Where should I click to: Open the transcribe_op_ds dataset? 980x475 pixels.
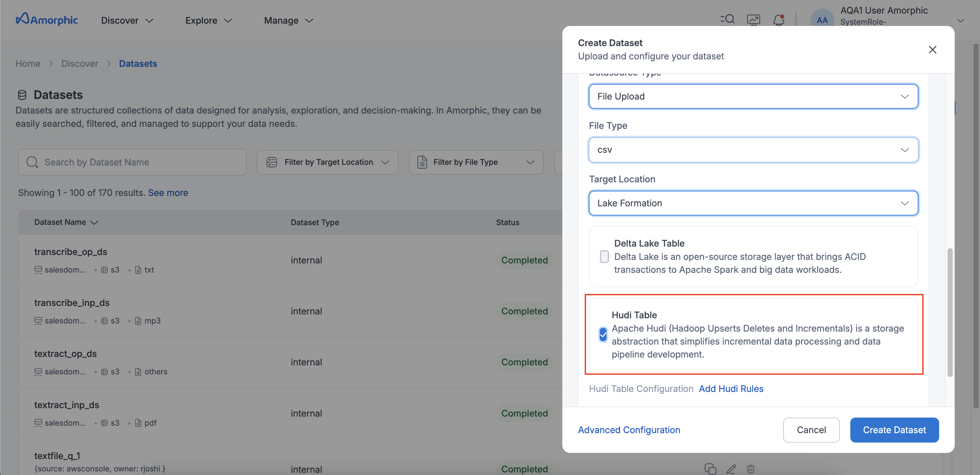(71, 251)
